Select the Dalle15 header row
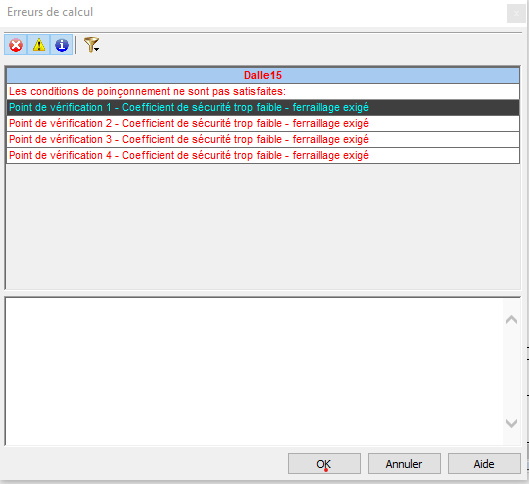Viewport: 529px width, 484px height. (263, 75)
